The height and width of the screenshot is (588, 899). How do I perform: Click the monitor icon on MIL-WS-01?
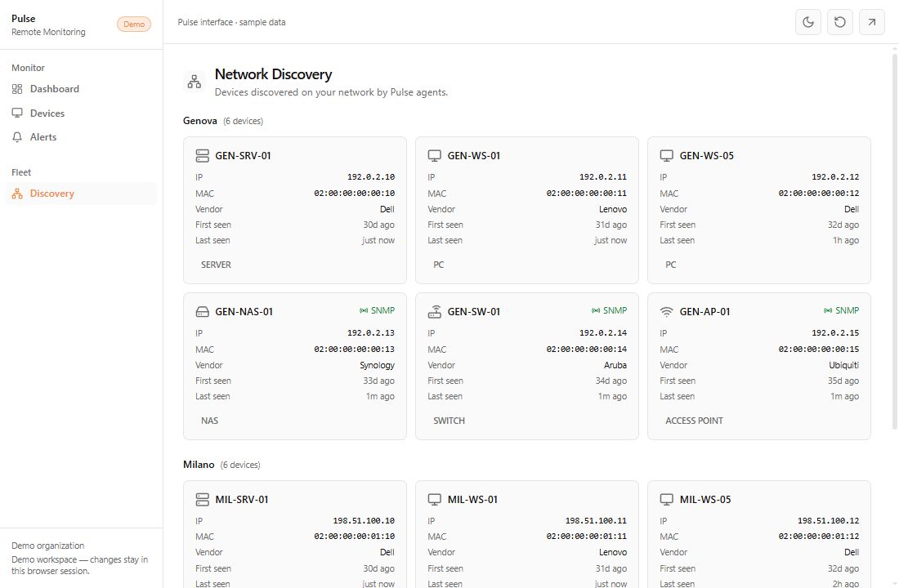[435, 499]
